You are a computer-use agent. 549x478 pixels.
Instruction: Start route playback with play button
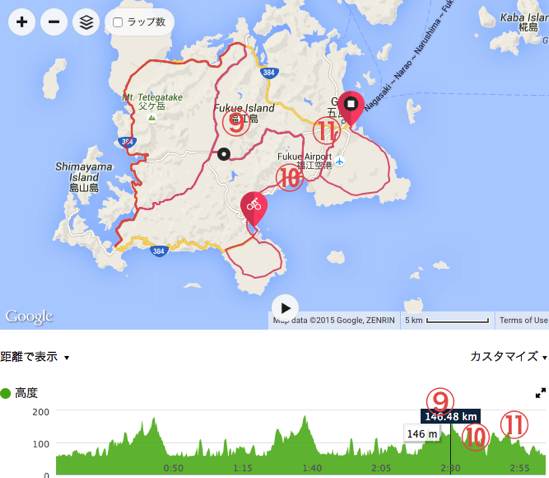(x=285, y=308)
